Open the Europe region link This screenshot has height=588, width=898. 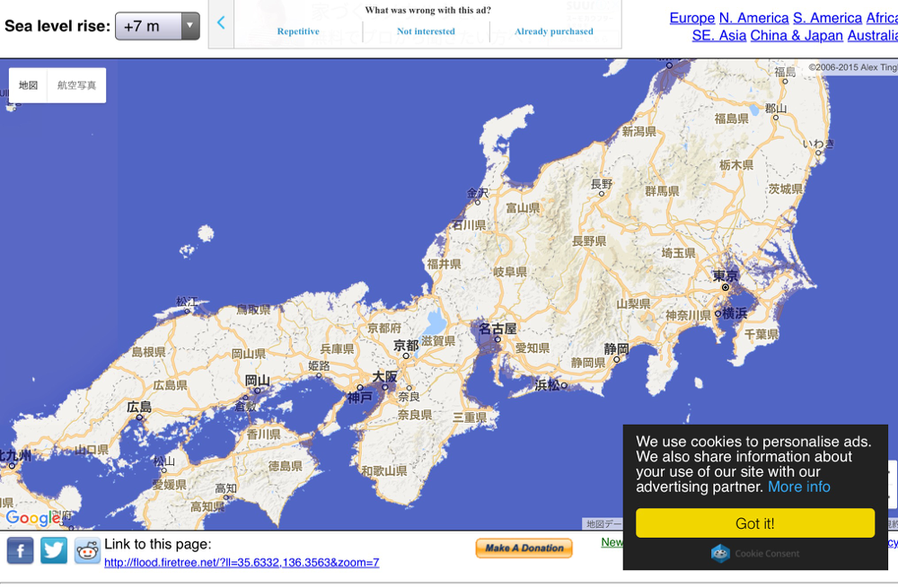691,18
